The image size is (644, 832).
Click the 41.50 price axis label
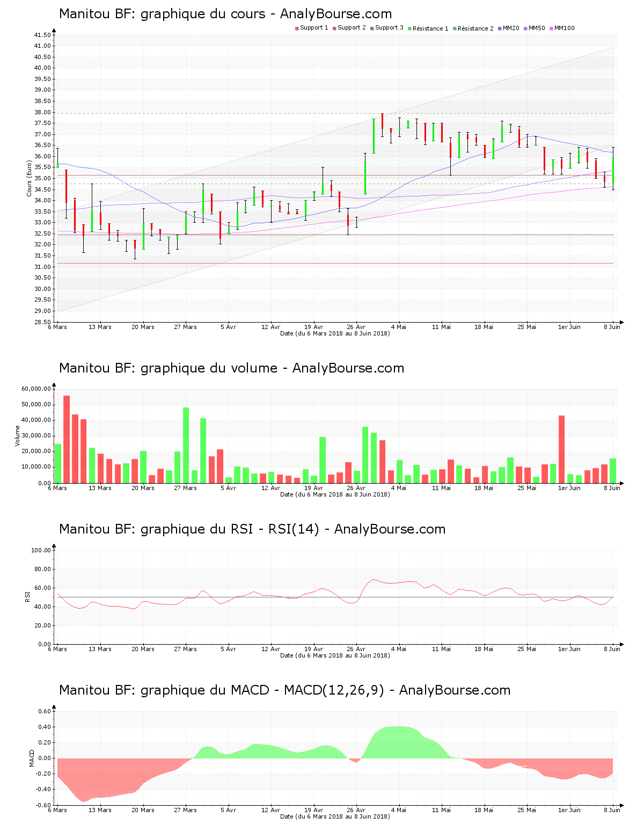[42, 35]
